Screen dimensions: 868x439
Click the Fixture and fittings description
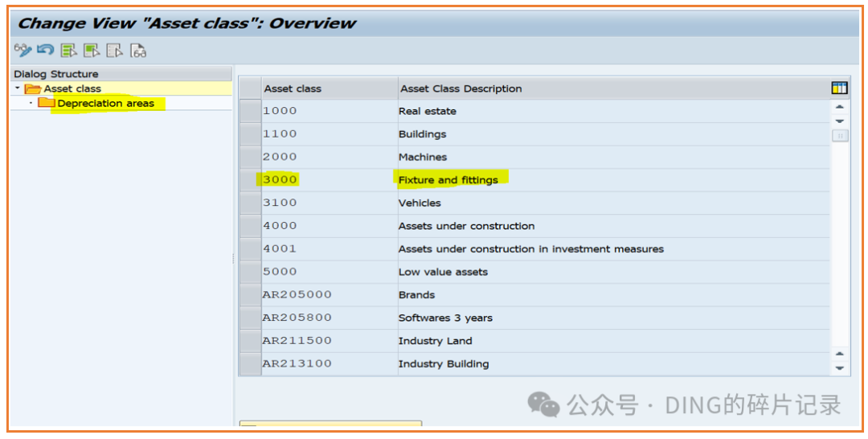click(x=448, y=180)
